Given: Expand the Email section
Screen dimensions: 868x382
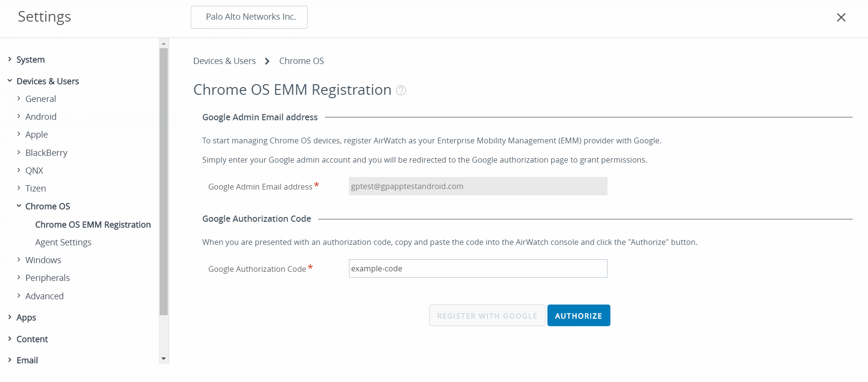Looking at the screenshot, I should click(10, 360).
